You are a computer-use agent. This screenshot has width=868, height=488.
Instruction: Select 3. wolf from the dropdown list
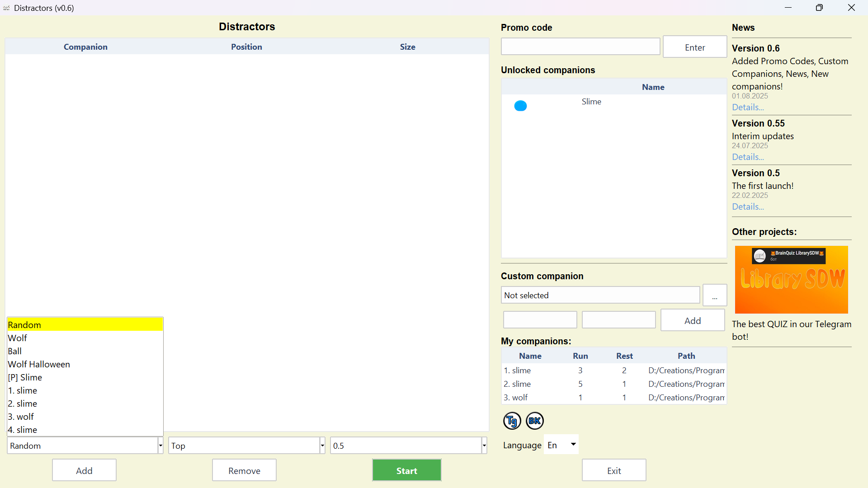pyautogui.click(x=21, y=417)
